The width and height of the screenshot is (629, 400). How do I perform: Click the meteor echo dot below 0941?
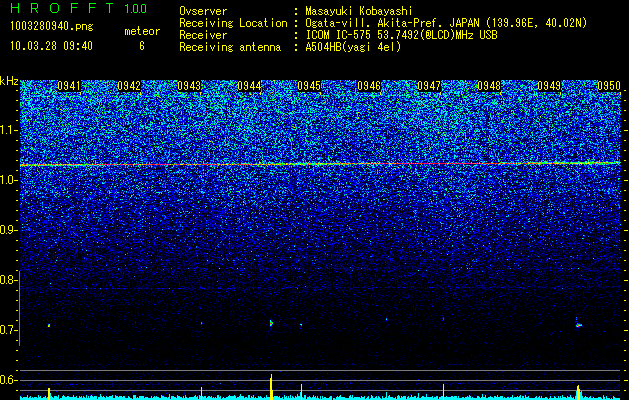click(x=49, y=325)
